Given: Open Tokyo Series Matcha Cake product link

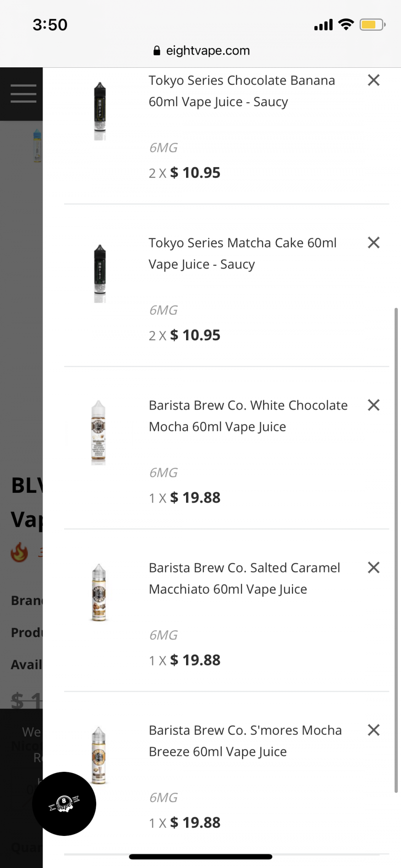Looking at the screenshot, I should [242, 253].
